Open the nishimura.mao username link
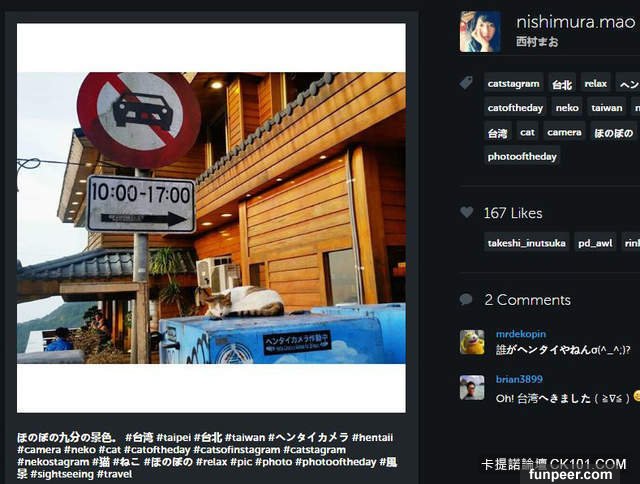 point(576,22)
